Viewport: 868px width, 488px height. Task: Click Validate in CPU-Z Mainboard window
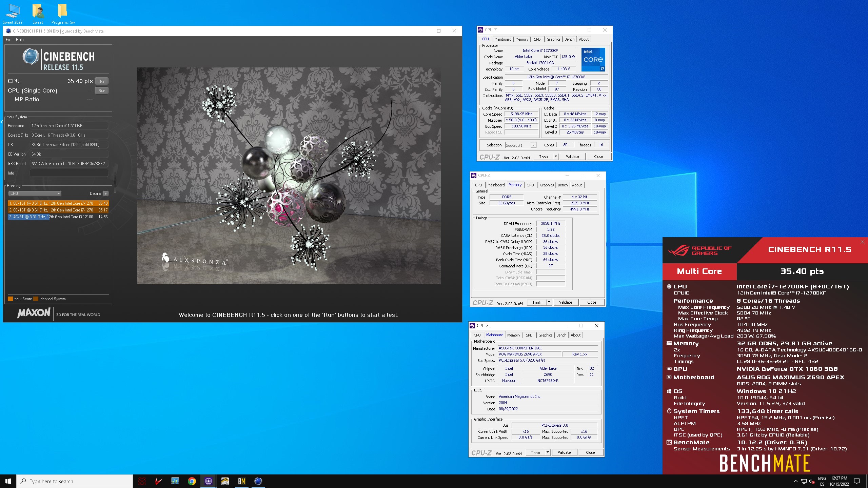pyautogui.click(x=564, y=452)
